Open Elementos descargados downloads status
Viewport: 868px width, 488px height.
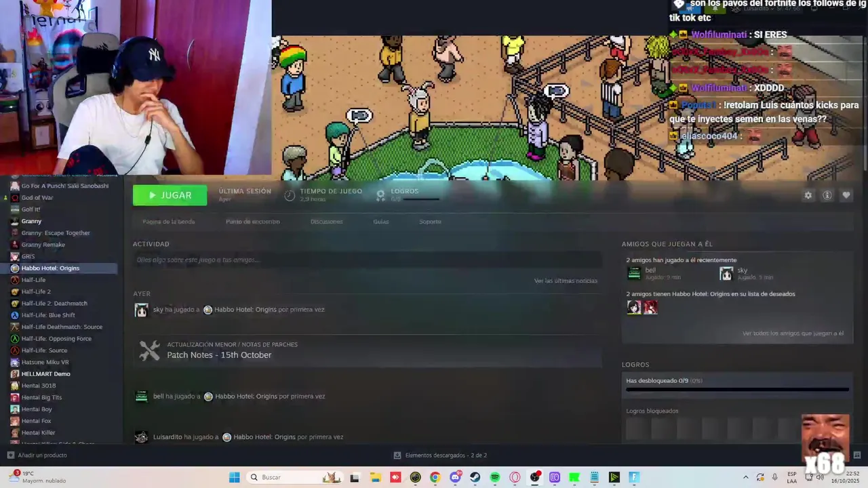click(440, 455)
